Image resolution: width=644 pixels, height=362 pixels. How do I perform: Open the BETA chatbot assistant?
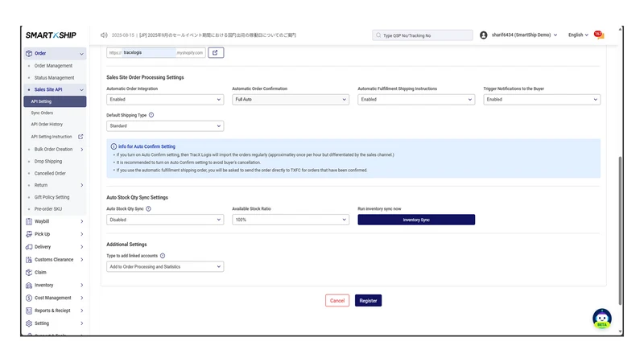tap(601, 318)
